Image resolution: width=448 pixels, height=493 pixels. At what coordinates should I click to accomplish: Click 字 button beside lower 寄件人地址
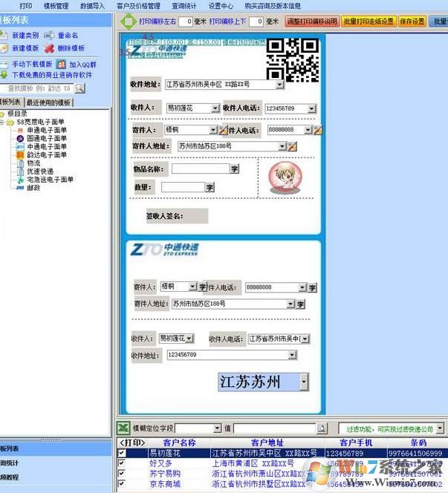300,304
